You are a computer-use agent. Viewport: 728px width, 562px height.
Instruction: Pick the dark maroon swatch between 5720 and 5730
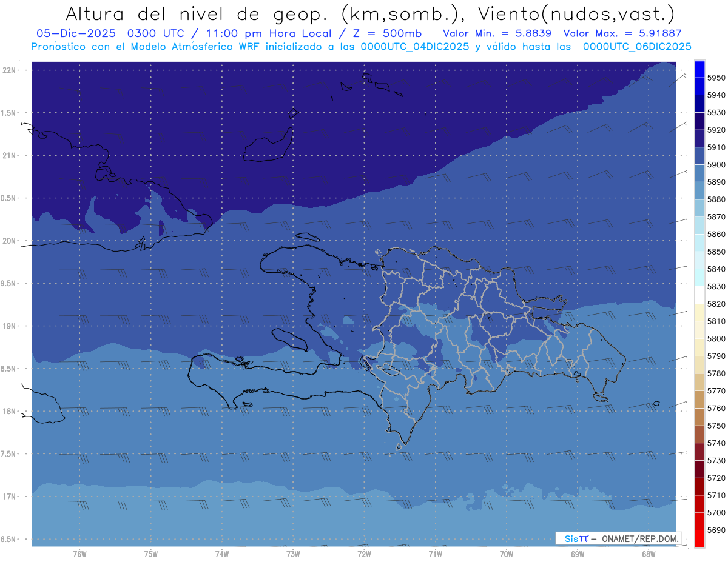699,469
